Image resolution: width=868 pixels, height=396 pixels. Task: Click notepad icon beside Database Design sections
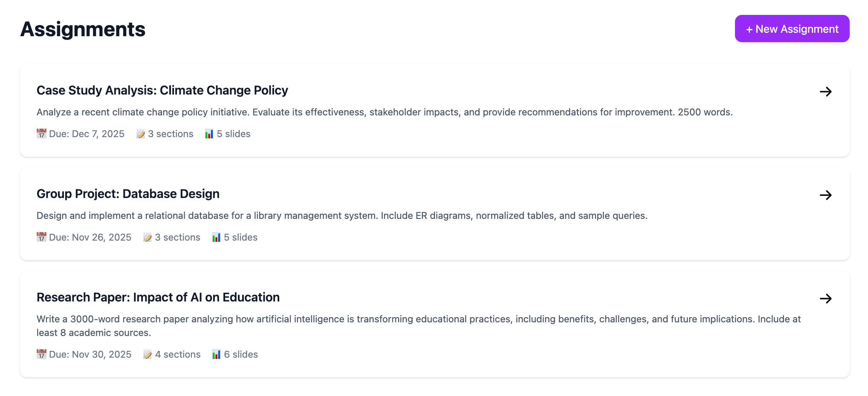pyautogui.click(x=148, y=238)
